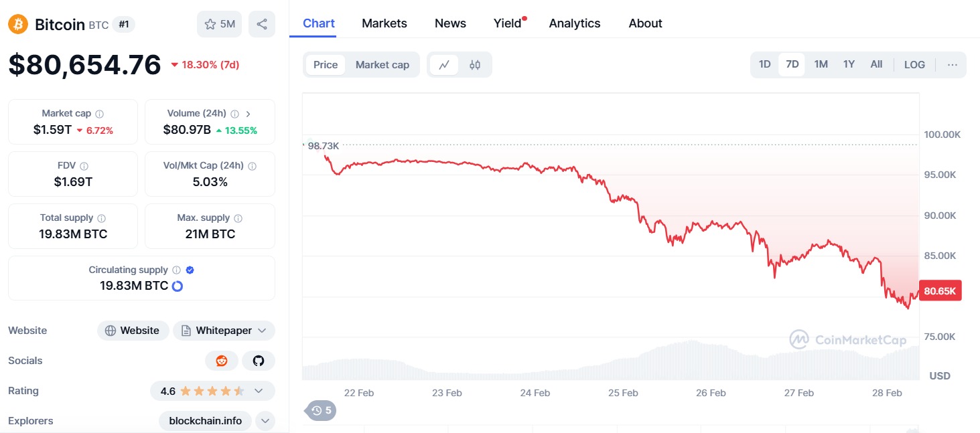
Task: Click the Market cap info icon
Action: (x=99, y=114)
